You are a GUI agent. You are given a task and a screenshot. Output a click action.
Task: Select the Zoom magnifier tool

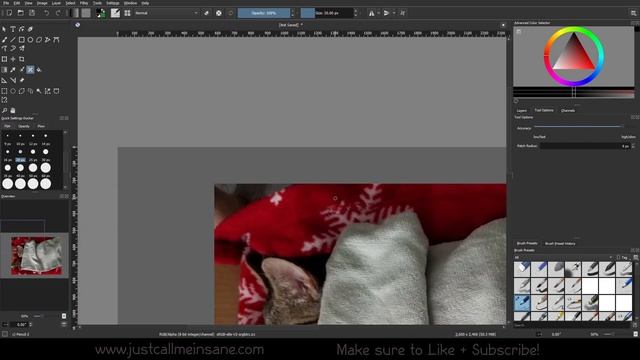(x=4, y=110)
